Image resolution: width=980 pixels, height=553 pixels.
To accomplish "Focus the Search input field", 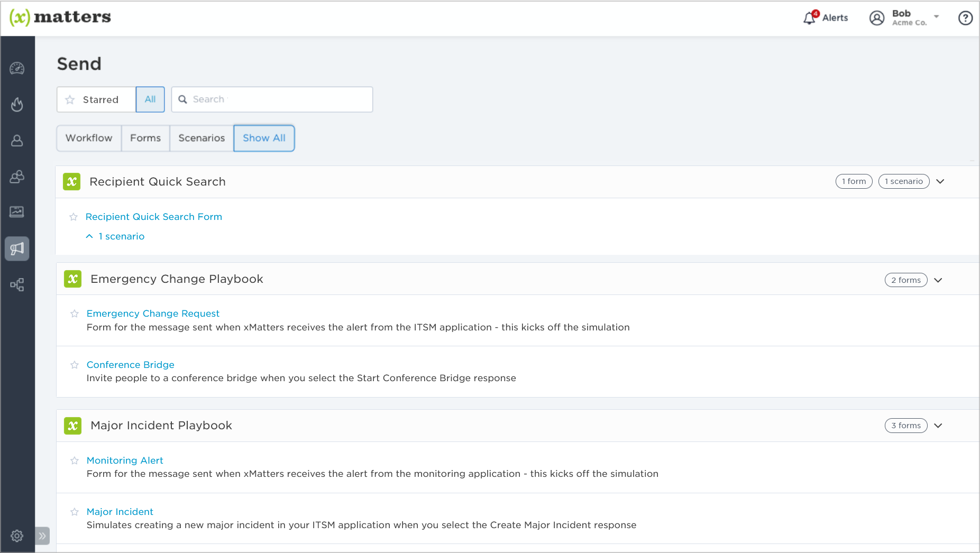I will click(x=272, y=99).
